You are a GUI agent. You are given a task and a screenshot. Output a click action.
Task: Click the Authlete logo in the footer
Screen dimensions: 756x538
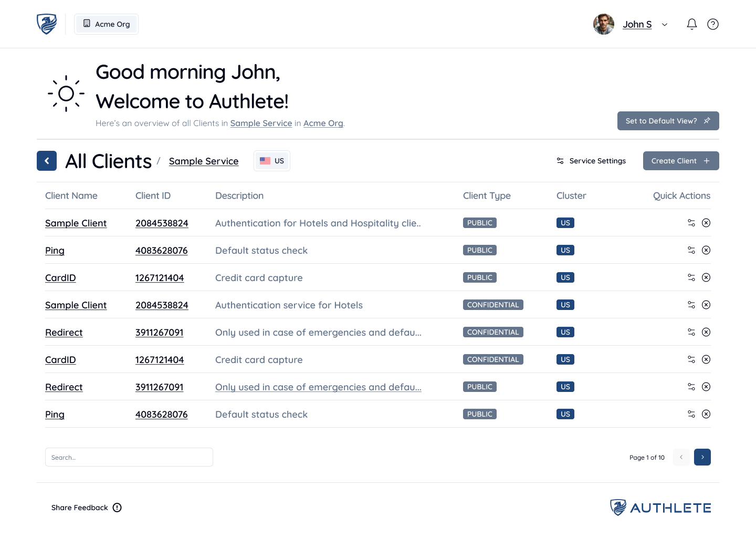(x=660, y=508)
